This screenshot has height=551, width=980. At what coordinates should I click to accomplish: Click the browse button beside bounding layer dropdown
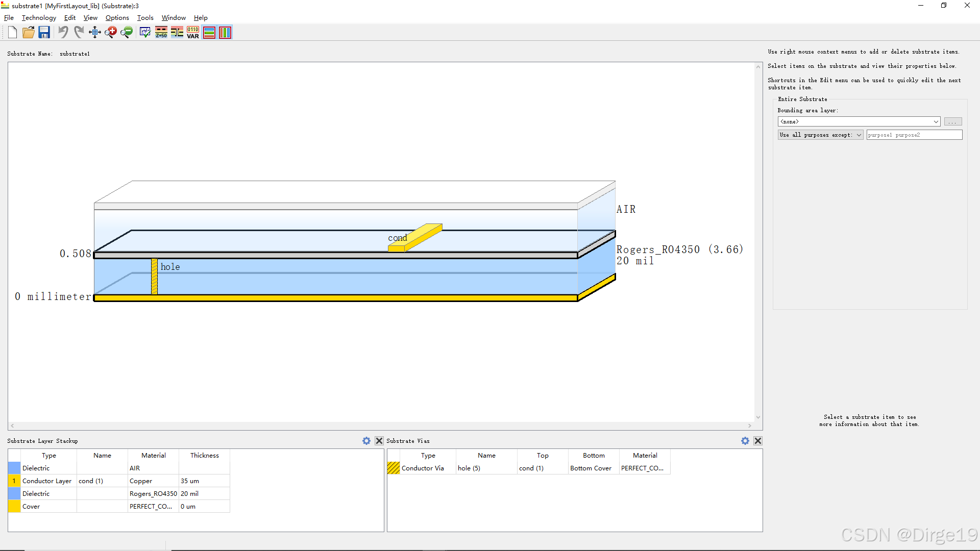pos(952,121)
